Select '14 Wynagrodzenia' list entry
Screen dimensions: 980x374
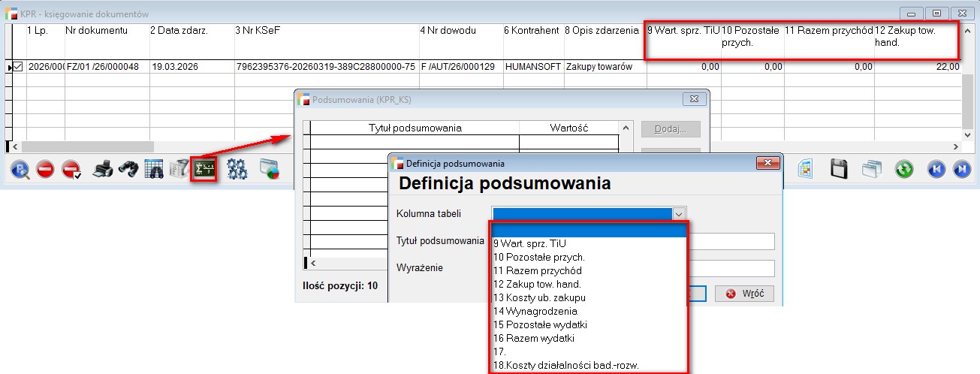pyautogui.click(x=535, y=311)
